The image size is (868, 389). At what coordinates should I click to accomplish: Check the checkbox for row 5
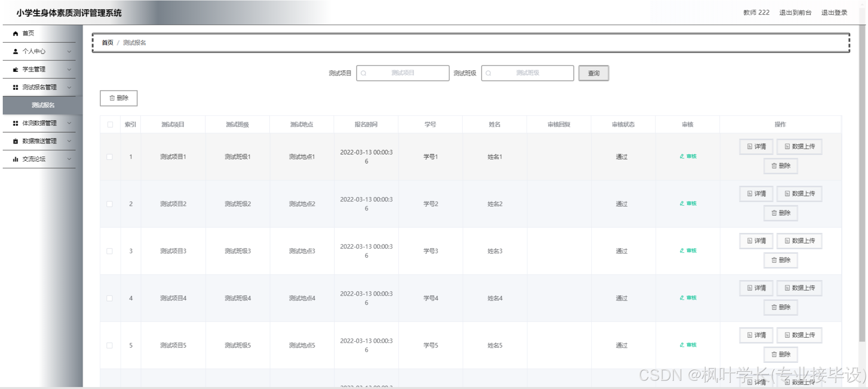pos(109,346)
